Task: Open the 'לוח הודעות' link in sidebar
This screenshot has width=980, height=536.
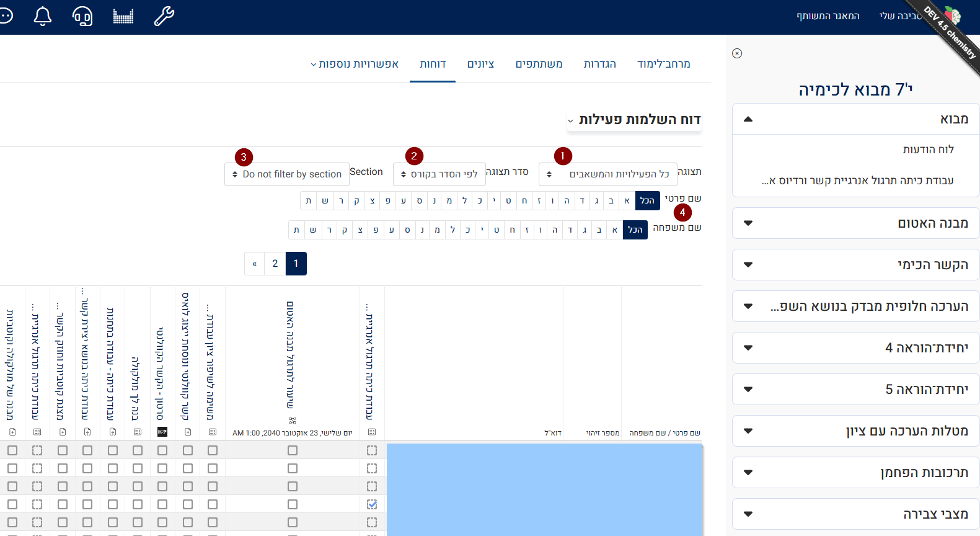Action: (928, 150)
